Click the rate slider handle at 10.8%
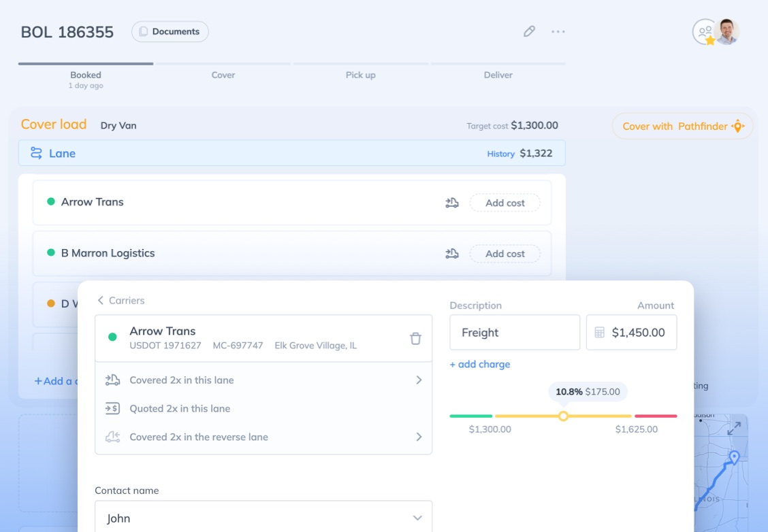This screenshot has height=532, width=768. [563, 416]
